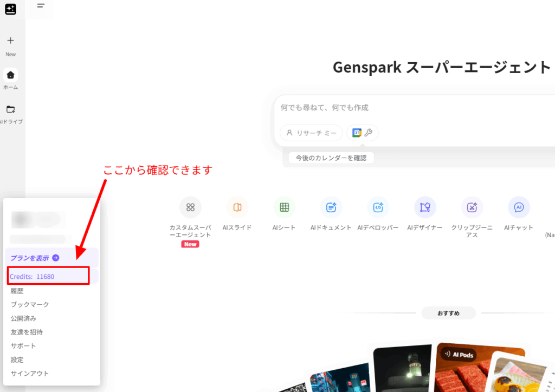Image resolution: width=555 pixels, height=392 pixels.
Task: Open AIドライブ folder in sidebar
Action: coord(10,109)
